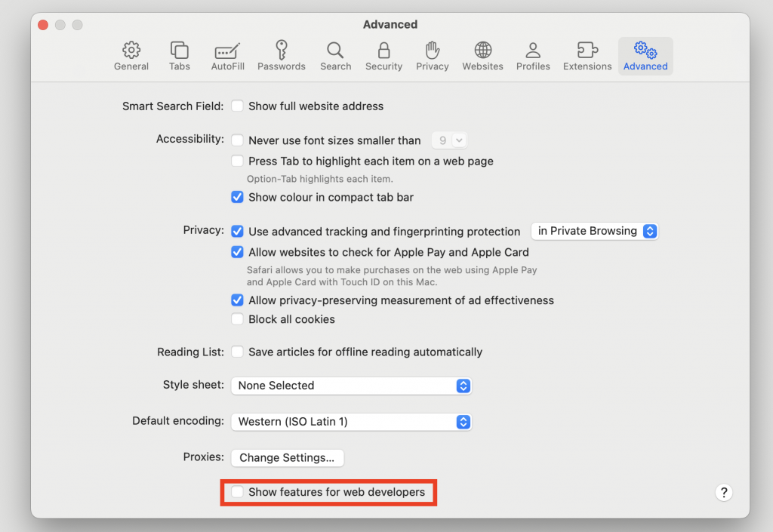Open the help question mark button

pos(724,492)
